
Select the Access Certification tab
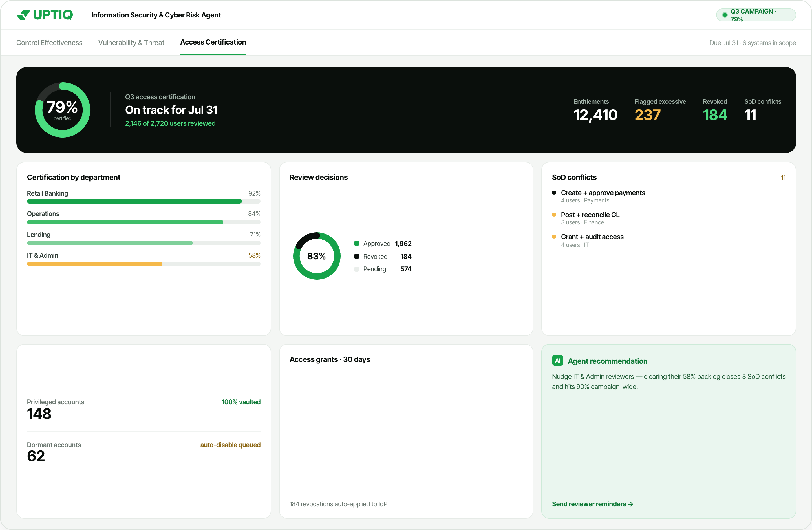coord(213,42)
